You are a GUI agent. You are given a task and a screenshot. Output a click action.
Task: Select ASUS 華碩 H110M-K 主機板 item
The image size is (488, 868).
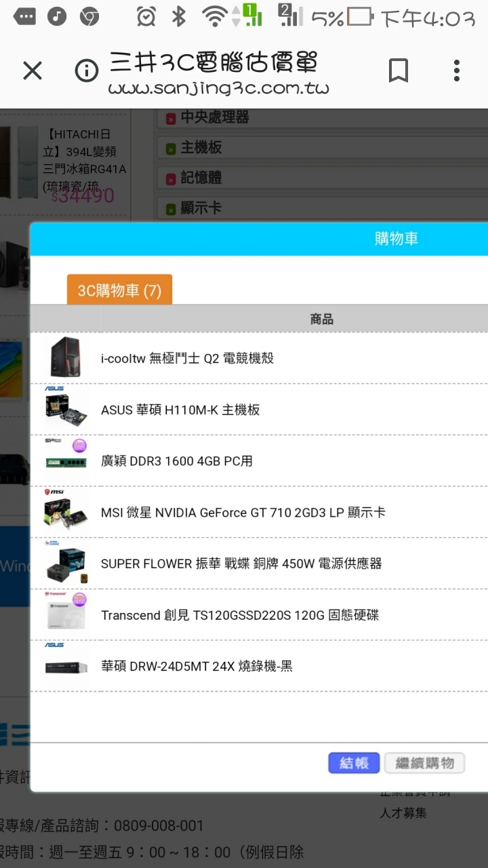pyautogui.click(x=180, y=410)
